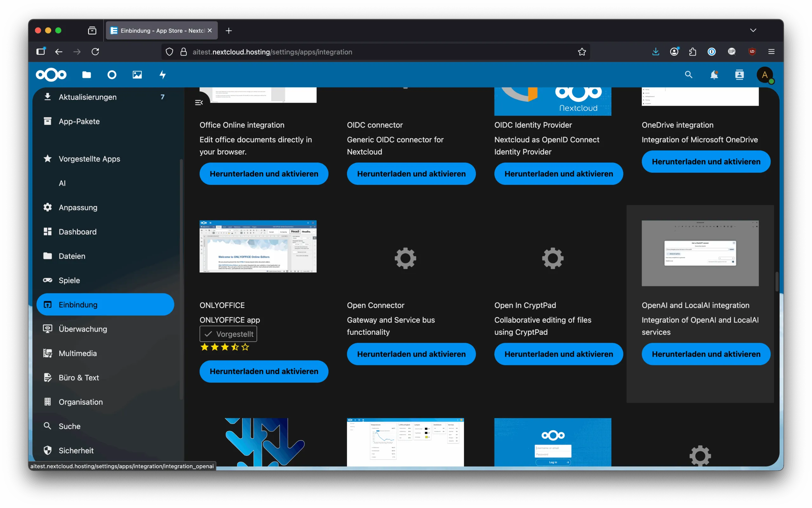Select the Vorgestellte Apps category
812x508 pixels.
(105, 159)
